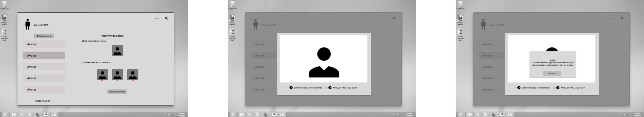Open the E-nterpreters tab
Viewport: 644px width, 117px height.
tap(44, 36)
